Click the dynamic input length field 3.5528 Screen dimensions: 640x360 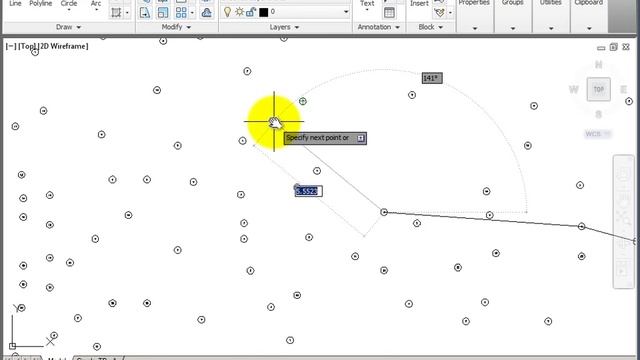(309, 191)
